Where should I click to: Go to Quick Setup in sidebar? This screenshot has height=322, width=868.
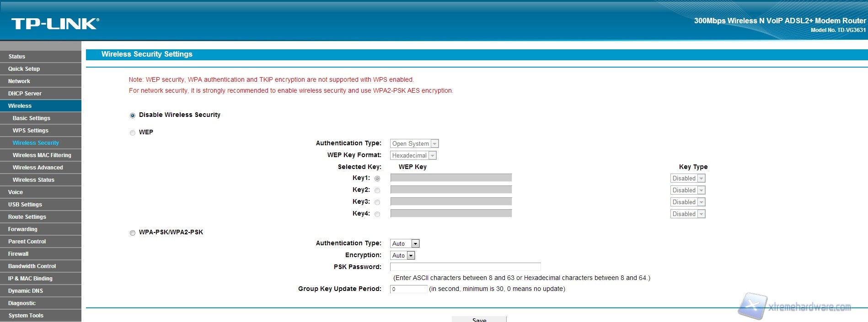[x=24, y=69]
